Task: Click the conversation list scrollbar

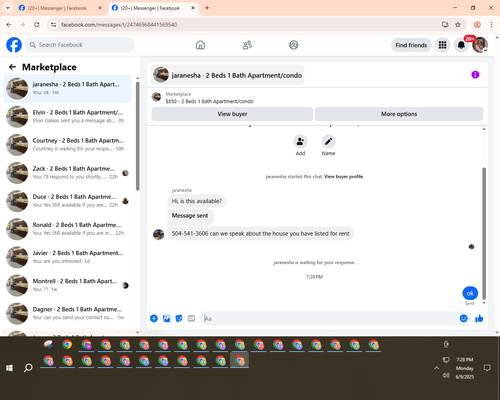Action: (x=138, y=136)
